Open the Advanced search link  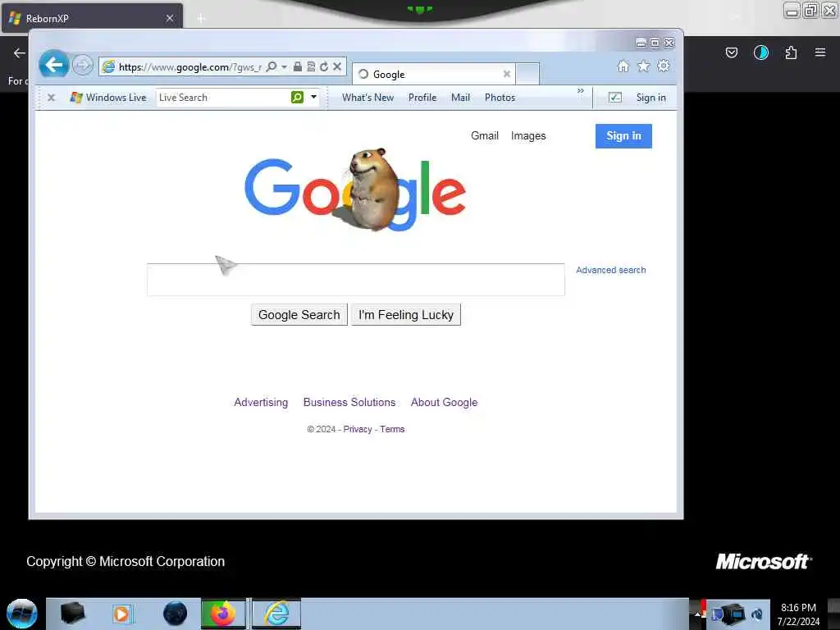coord(610,270)
